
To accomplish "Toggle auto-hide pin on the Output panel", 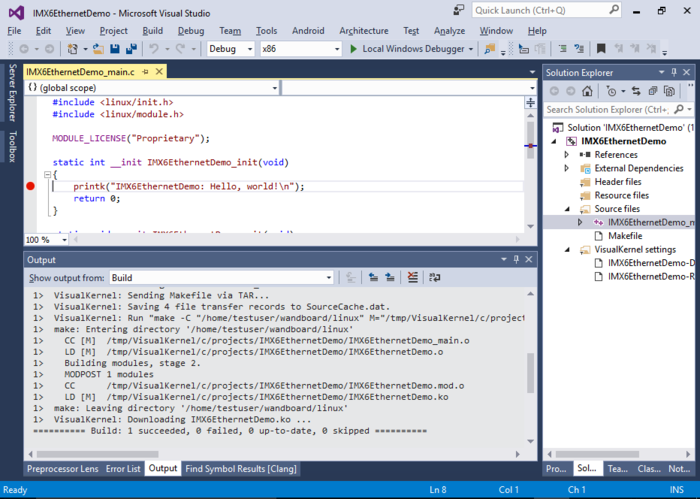I will 516,259.
